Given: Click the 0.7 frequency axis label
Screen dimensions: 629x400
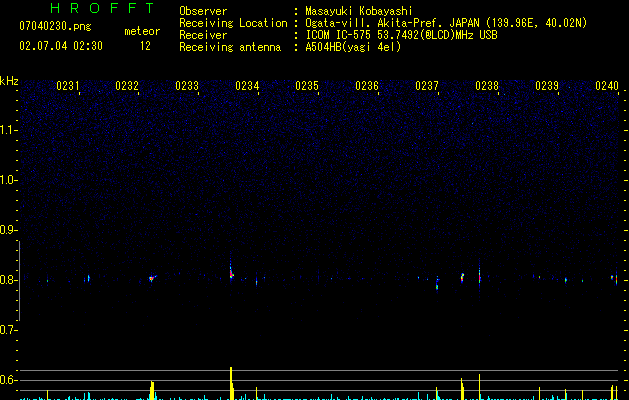Looking at the screenshot, I should 8,330.
